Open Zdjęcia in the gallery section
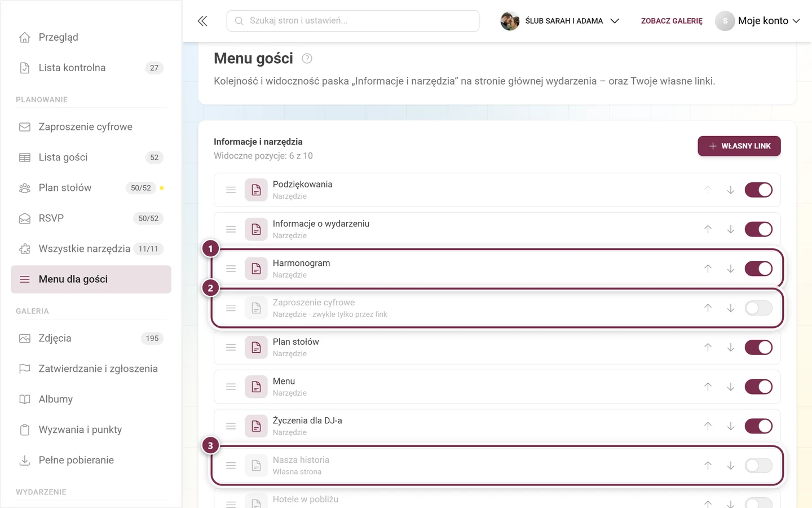812x508 pixels. point(91,339)
